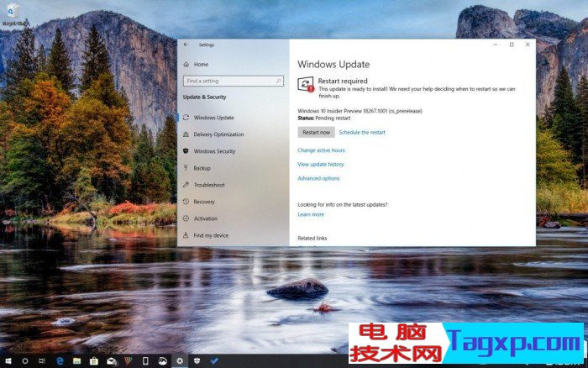588x368 pixels.
Task: Maximize the Settings window
Action: pos(512,45)
